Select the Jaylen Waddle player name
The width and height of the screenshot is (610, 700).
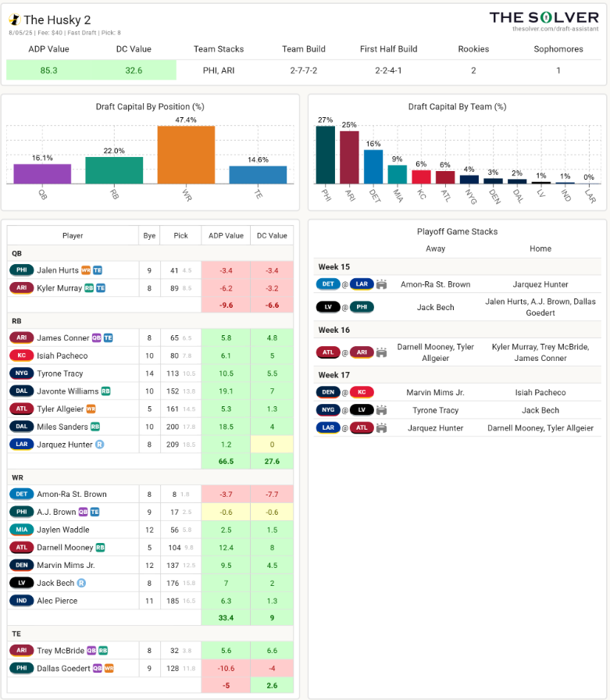pyautogui.click(x=63, y=530)
